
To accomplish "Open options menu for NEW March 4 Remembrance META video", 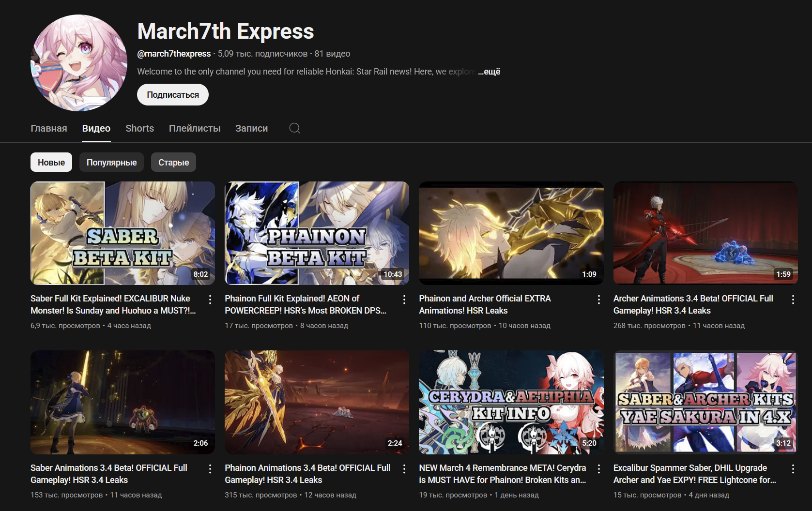I will click(599, 469).
